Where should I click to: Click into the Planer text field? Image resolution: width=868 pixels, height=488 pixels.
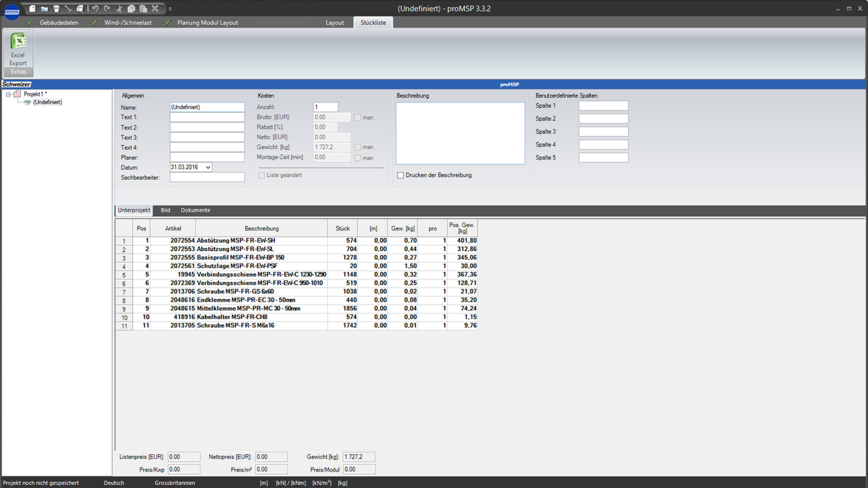tap(207, 157)
